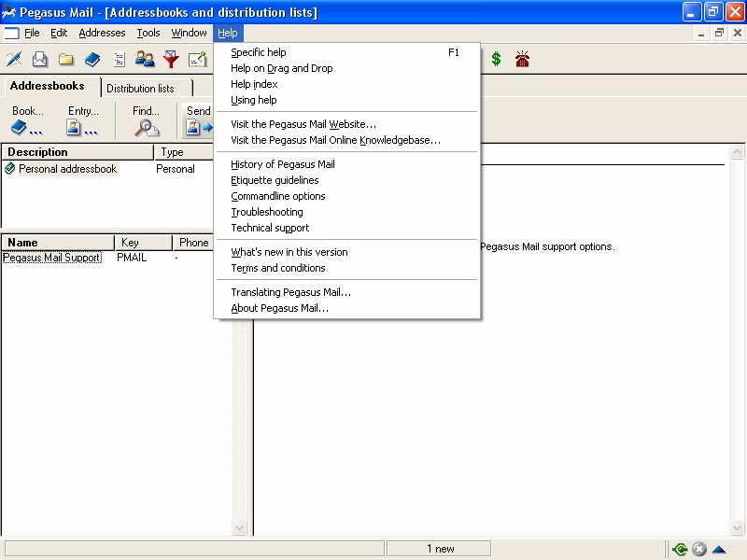Sort by the Name column header
The width and height of the screenshot is (747, 560).
(x=58, y=243)
